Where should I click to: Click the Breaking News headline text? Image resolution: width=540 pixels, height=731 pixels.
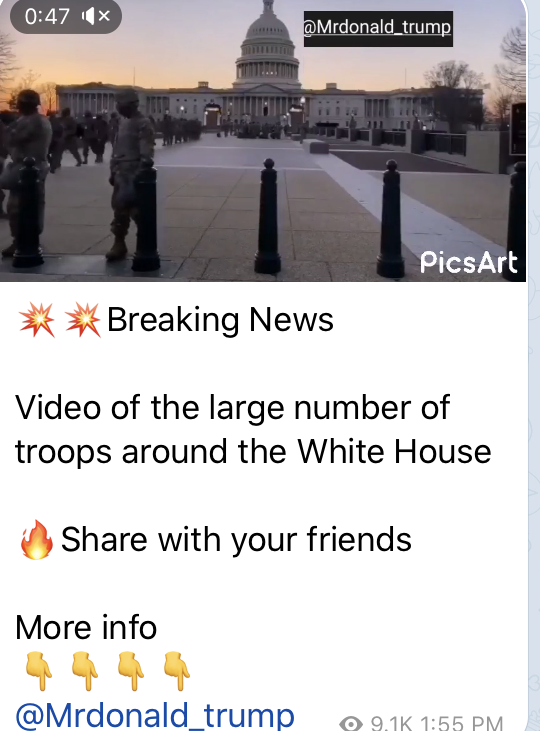coord(220,320)
